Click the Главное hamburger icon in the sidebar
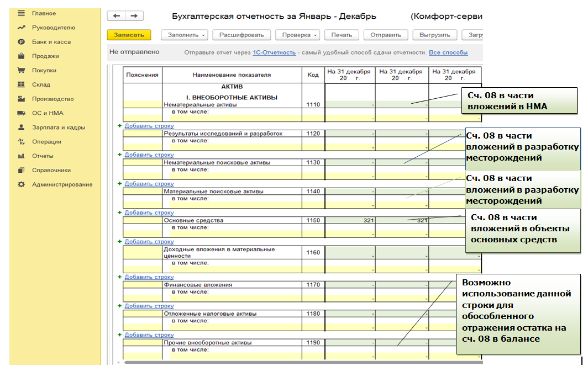 22,13
